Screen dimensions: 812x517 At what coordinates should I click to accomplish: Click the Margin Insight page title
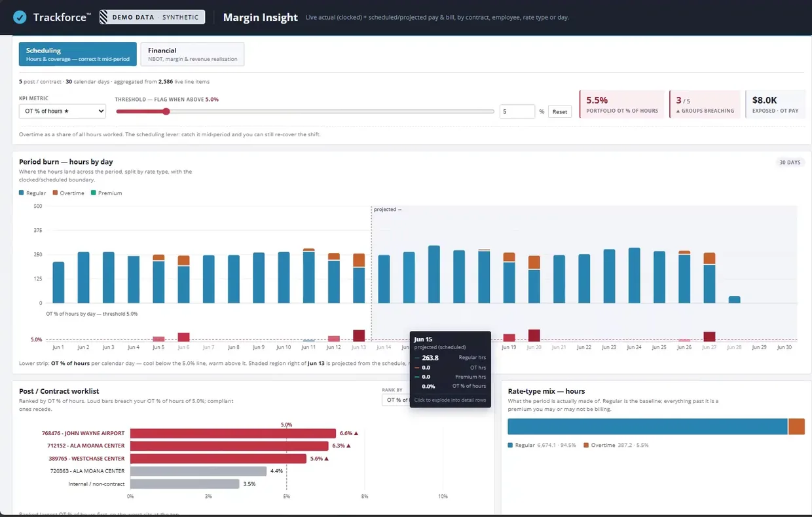click(261, 18)
